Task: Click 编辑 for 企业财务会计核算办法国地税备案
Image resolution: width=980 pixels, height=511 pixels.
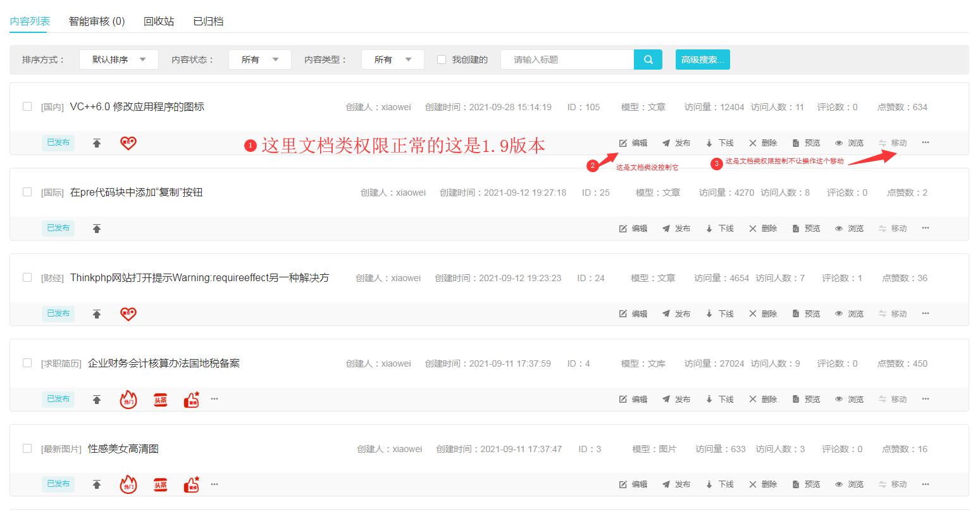Action: coord(633,400)
